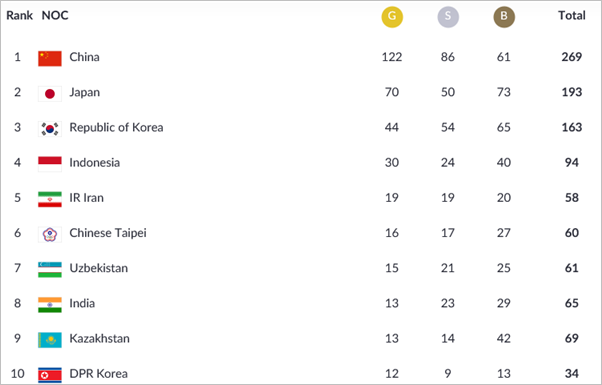This screenshot has width=602, height=385.
Task: Select China's total of 269
Action: tap(572, 57)
